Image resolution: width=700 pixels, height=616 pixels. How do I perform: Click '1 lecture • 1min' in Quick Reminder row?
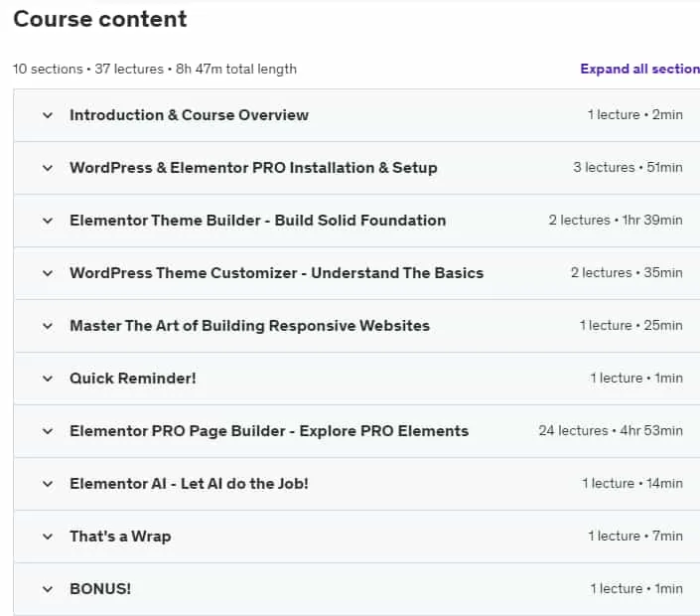(x=636, y=379)
